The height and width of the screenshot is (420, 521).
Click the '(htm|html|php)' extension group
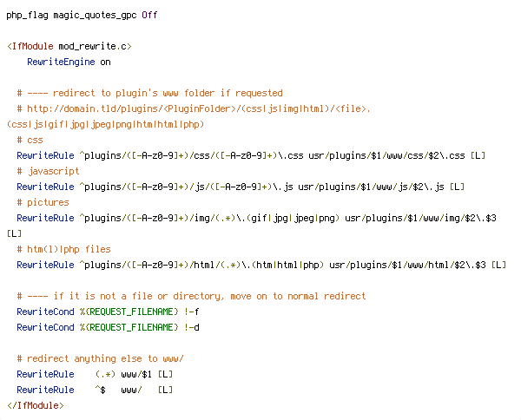click(287, 265)
